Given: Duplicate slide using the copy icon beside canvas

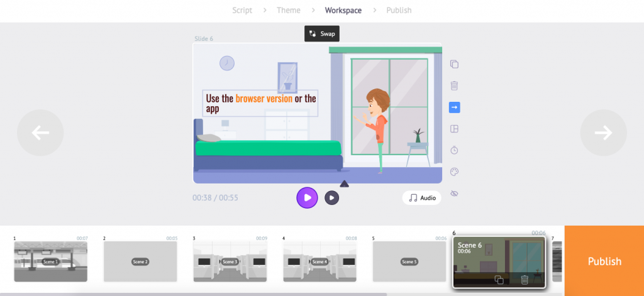Looking at the screenshot, I should click(x=454, y=65).
